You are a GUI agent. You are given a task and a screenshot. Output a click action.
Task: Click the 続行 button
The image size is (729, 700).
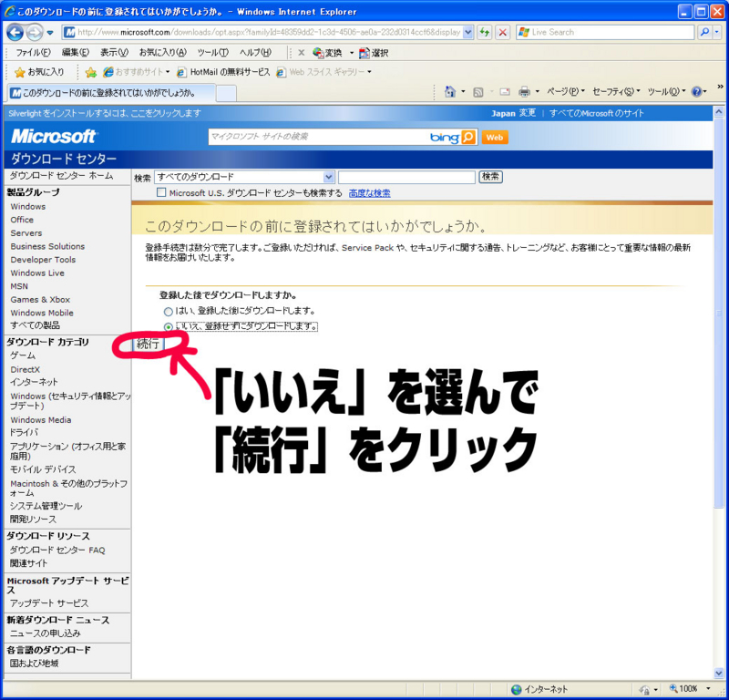(146, 345)
